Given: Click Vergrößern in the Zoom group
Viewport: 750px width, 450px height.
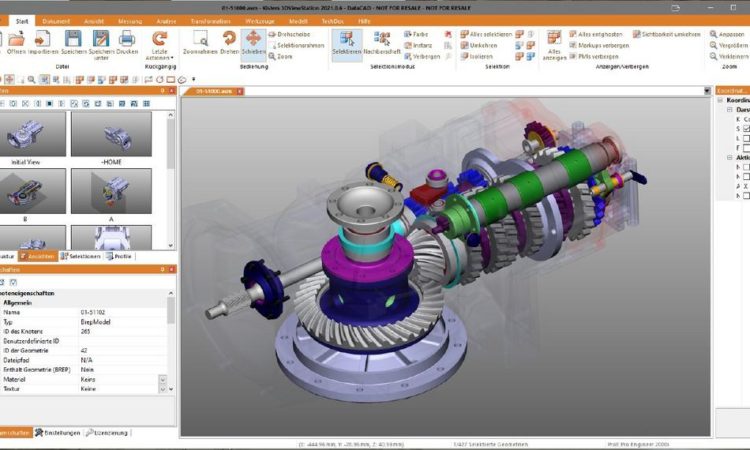Looking at the screenshot, I should 728,45.
